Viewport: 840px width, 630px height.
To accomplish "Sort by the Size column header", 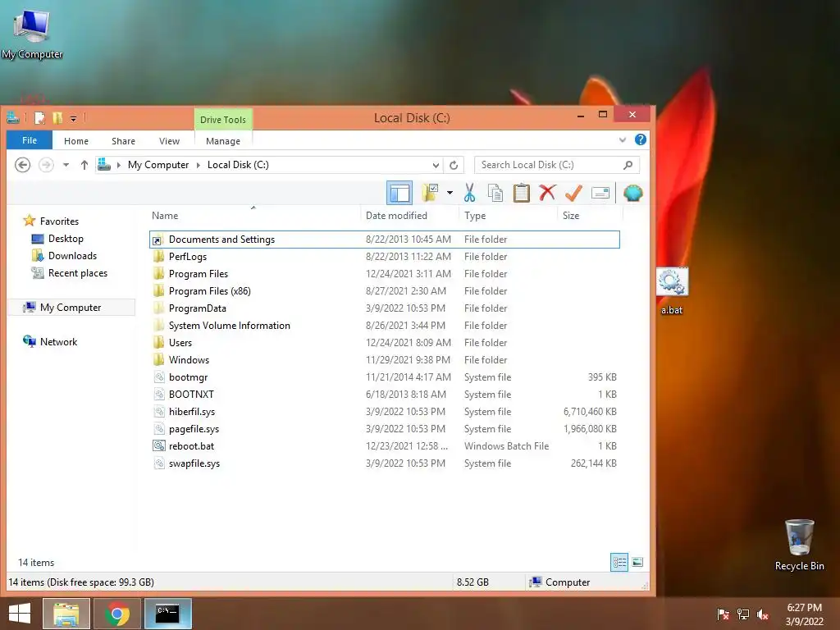I will pos(591,216).
